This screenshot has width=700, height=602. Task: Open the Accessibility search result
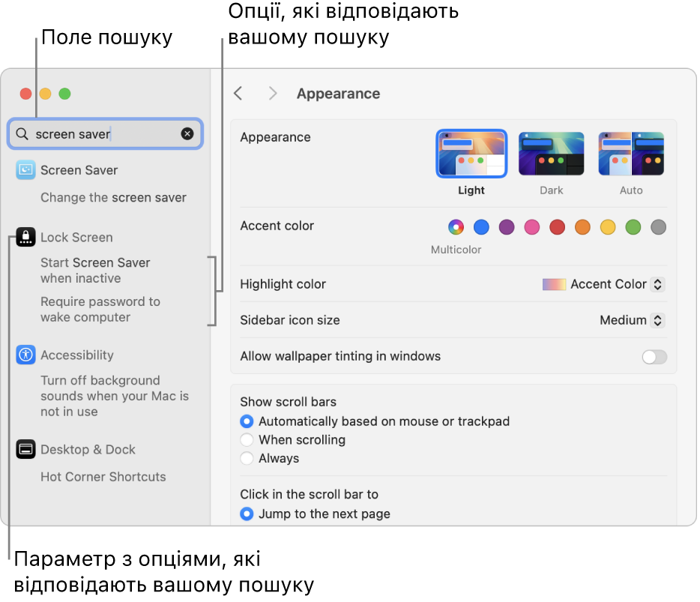tap(76, 355)
